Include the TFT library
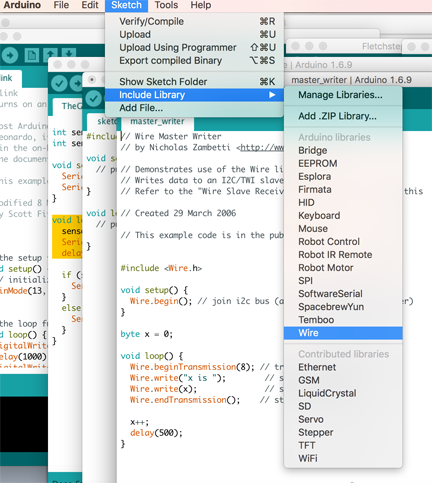Image resolution: width=432 pixels, height=483 pixels. (x=343, y=445)
